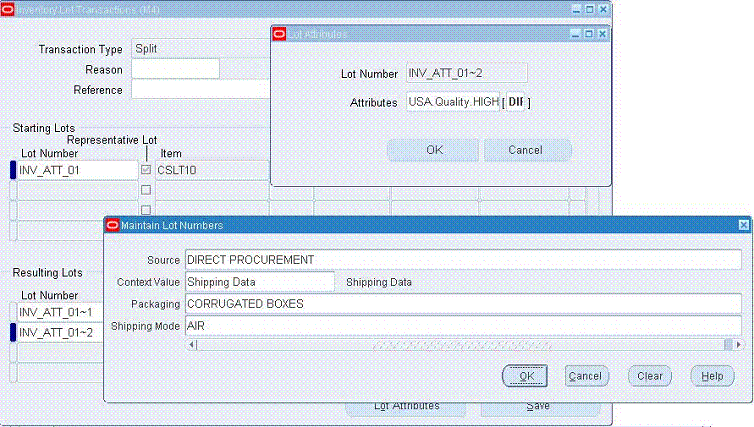Click horizontal scrollbar thumb in Maintain Lot Numbers
Screen dimensions: 754x427
pos(462,345)
